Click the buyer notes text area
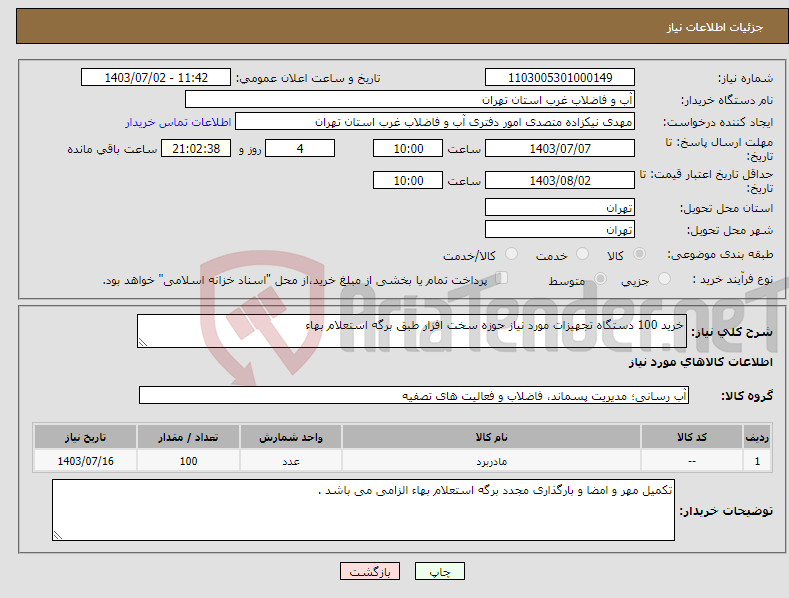 coord(363,510)
